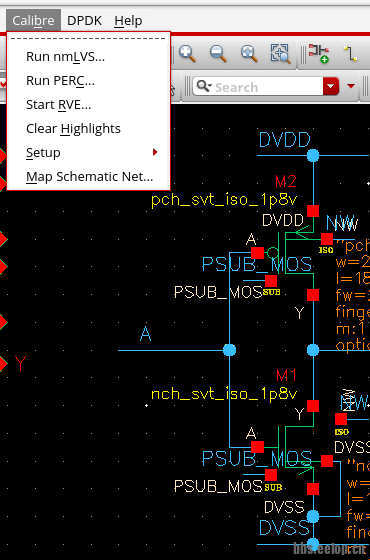Click the junction dot on the A input wire
The height and width of the screenshot is (560, 370).
pyautogui.click(x=229, y=350)
